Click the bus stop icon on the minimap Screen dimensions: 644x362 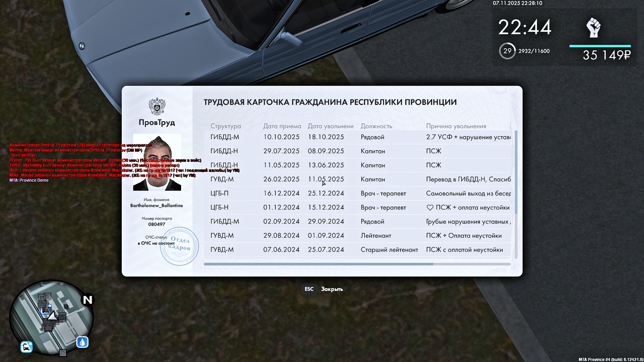pos(26,347)
